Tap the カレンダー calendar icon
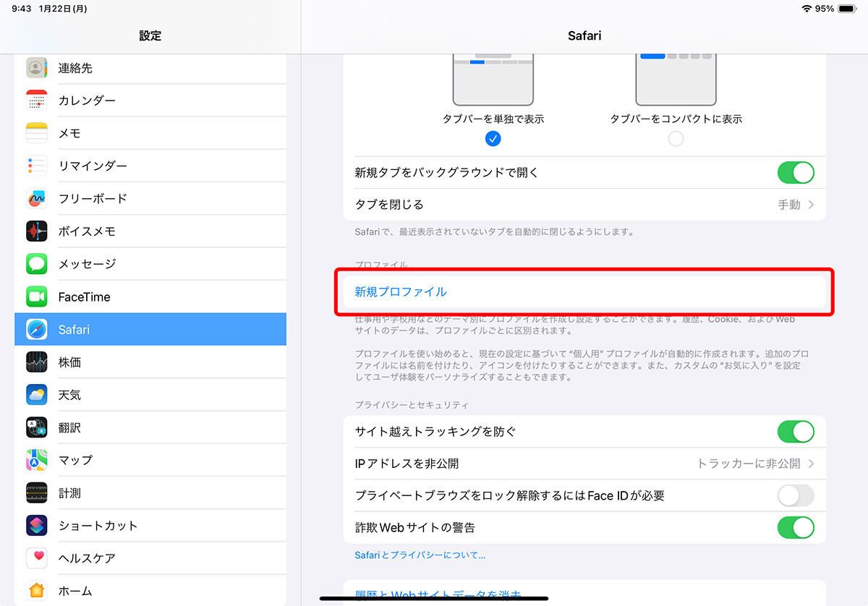 (x=37, y=101)
